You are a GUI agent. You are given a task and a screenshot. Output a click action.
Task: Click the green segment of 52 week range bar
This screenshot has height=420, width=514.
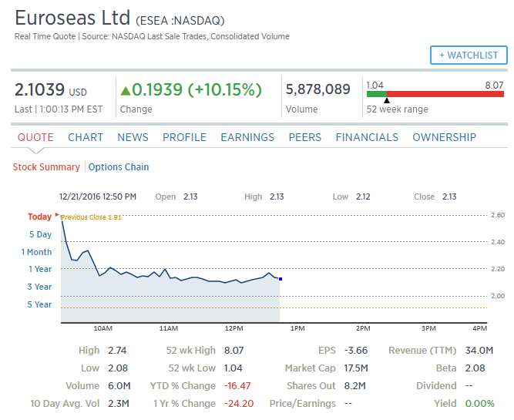pyautogui.click(x=377, y=94)
